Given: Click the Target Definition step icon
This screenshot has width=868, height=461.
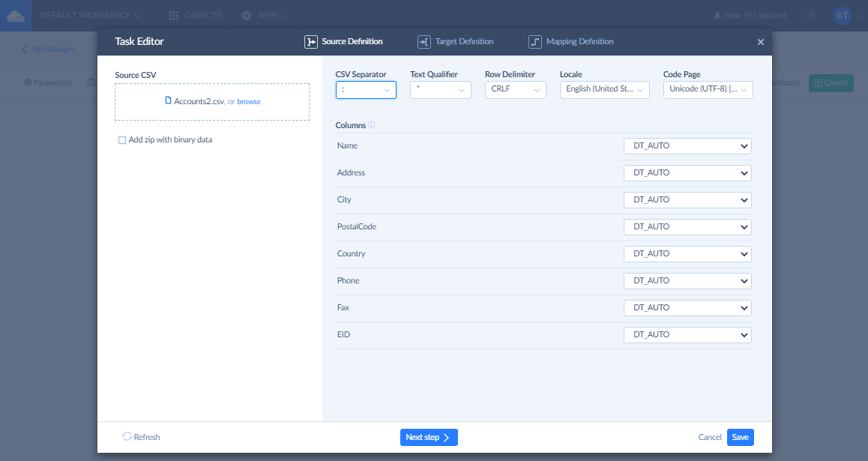Looking at the screenshot, I should [x=424, y=42].
